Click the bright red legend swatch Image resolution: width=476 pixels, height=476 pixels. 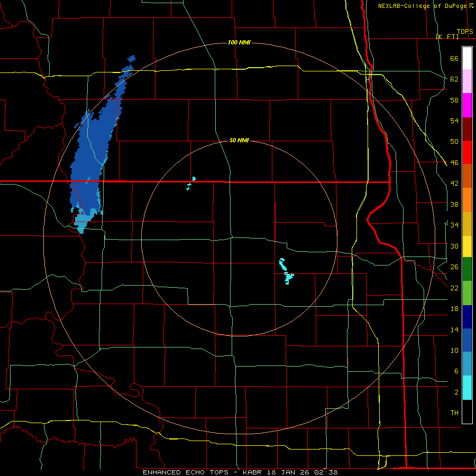[x=467, y=152]
